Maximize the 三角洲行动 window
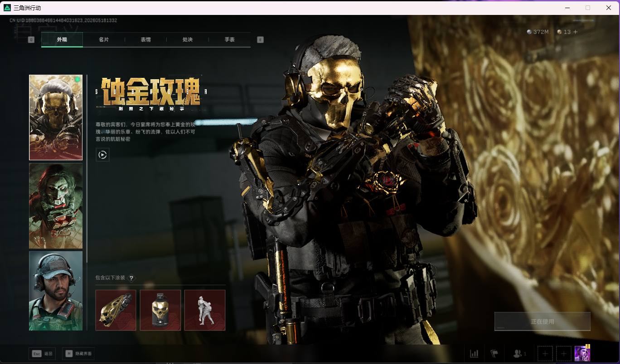Screen dimensions: 620x364 tap(588, 8)
